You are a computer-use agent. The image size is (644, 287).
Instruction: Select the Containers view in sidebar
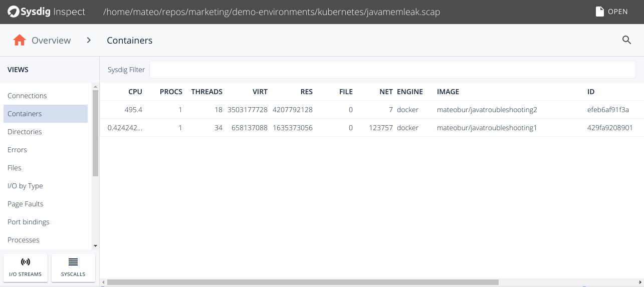[x=46, y=114]
